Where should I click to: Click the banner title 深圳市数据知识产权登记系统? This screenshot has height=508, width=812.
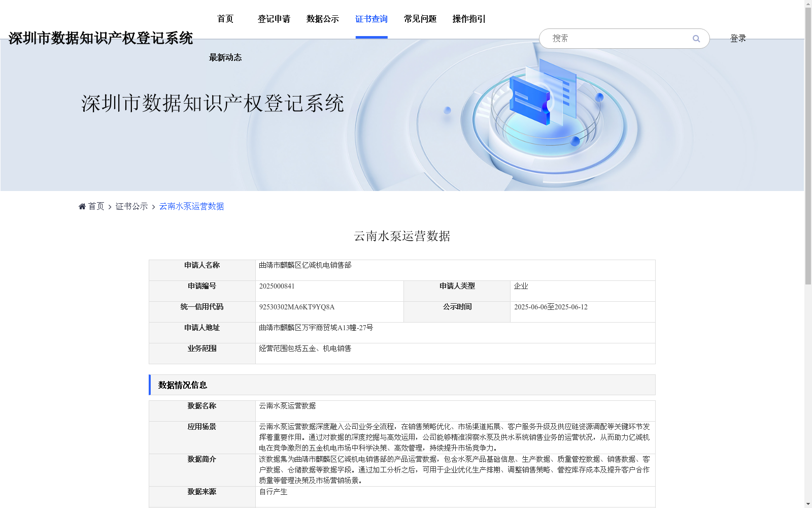click(x=213, y=103)
